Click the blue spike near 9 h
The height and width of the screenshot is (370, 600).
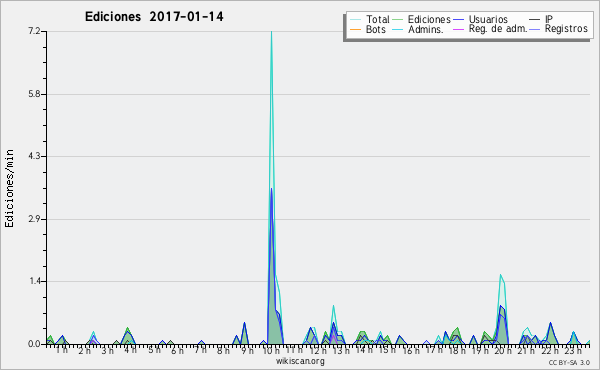click(244, 324)
